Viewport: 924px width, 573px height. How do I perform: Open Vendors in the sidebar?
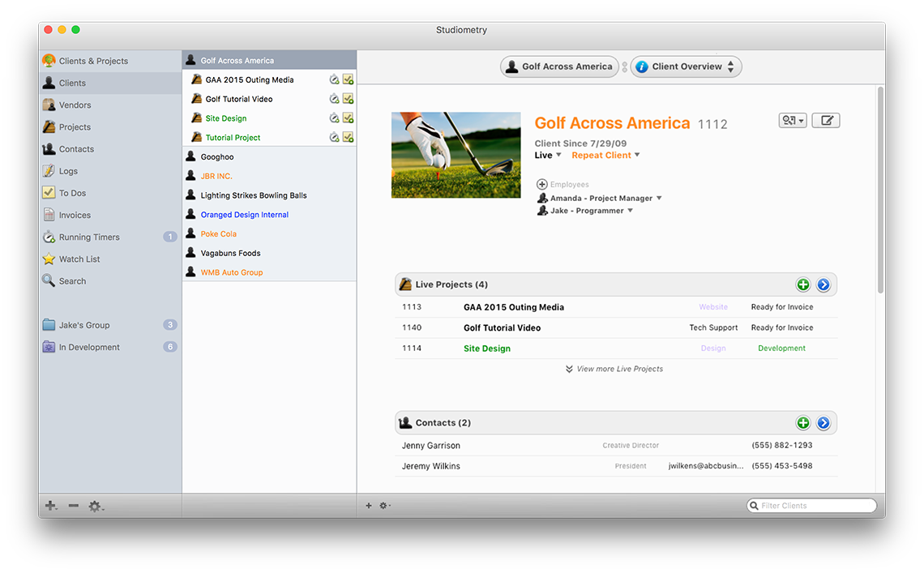[110, 105]
